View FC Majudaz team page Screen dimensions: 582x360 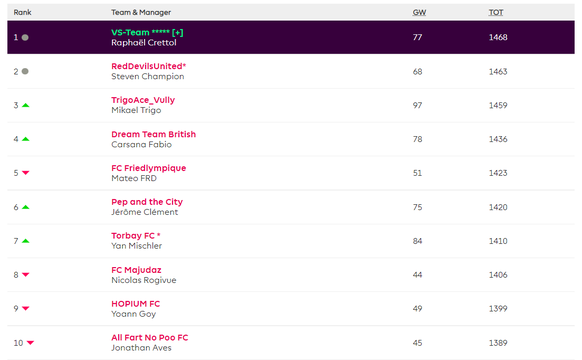point(136,270)
